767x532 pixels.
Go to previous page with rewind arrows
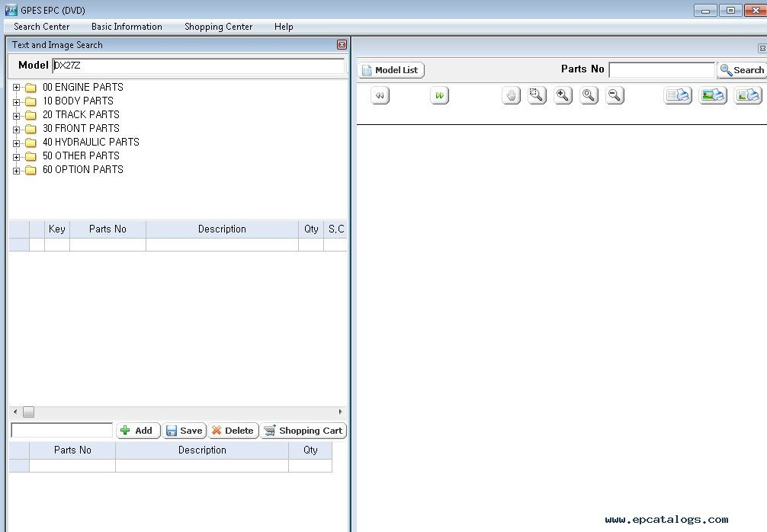pos(380,95)
